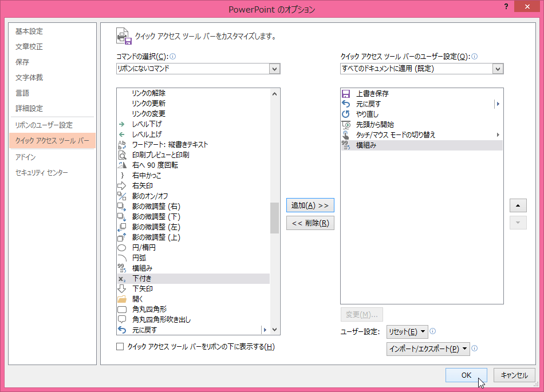The image size is (544, 392).
Task: Toggle クイック アクセス ツール バーをリボンの下に表示する checkbox
Action: (120, 347)
